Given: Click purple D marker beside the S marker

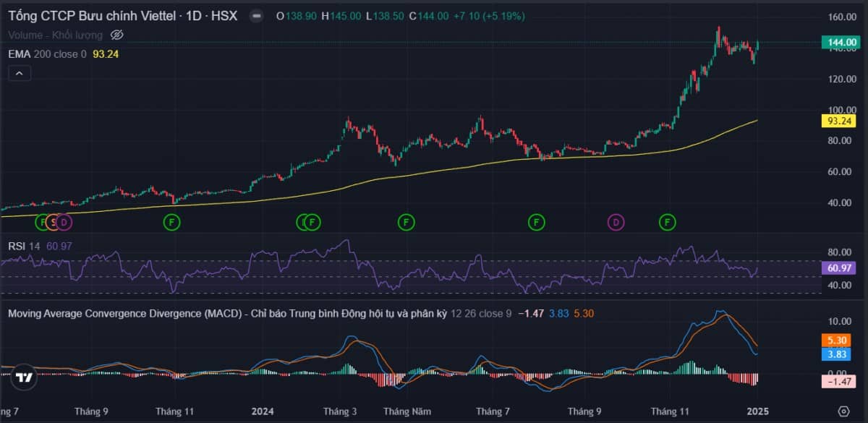Looking at the screenshot, I should (64, 222).
